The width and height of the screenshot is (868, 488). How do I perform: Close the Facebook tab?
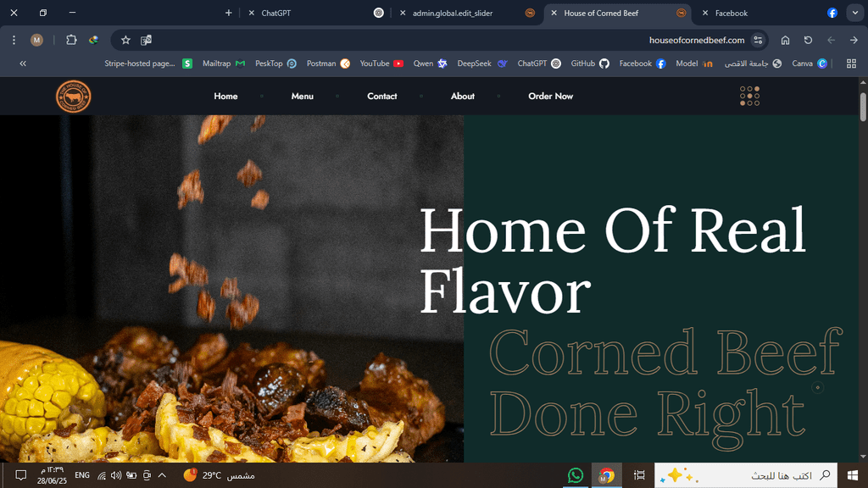point(705,13)
